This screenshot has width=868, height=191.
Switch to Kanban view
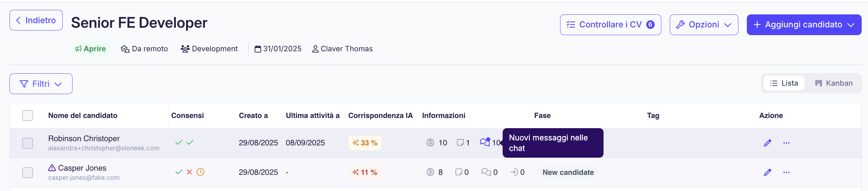tap(834, 83)
